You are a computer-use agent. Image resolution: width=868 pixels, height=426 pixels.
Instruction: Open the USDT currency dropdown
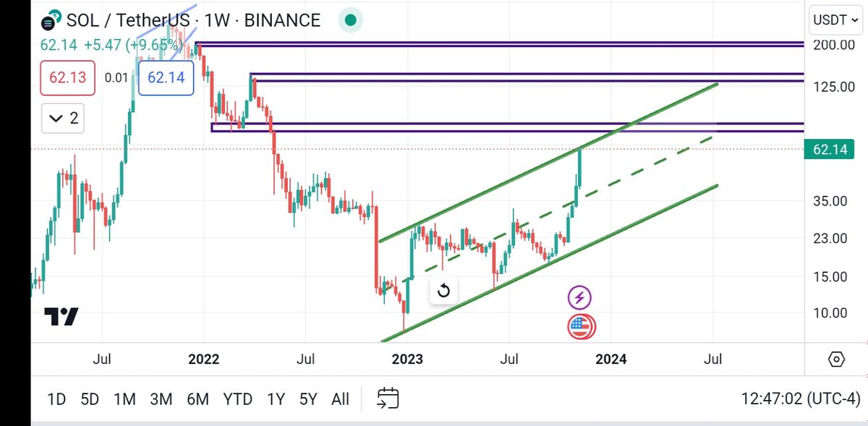point(834,20)
